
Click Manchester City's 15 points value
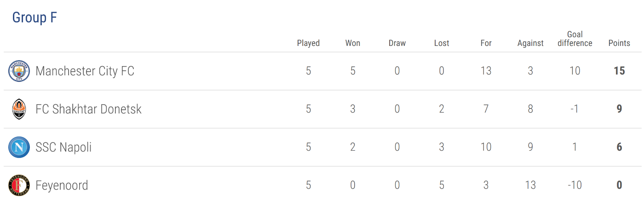[x=619, y=71]
